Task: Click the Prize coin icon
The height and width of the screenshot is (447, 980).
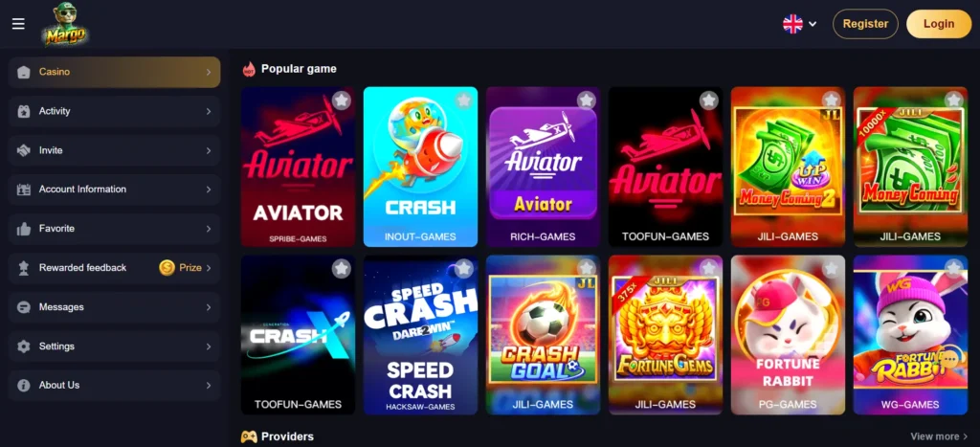Action: (167, 268)
